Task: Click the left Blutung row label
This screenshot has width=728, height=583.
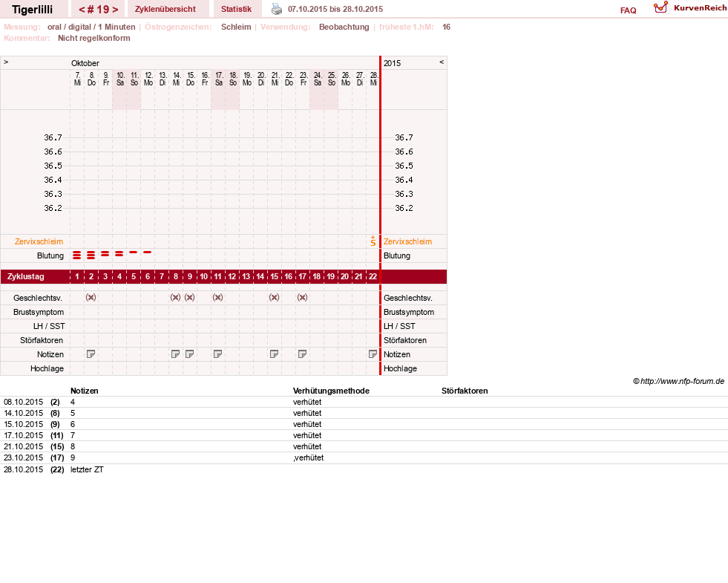Action: point(50,255)
